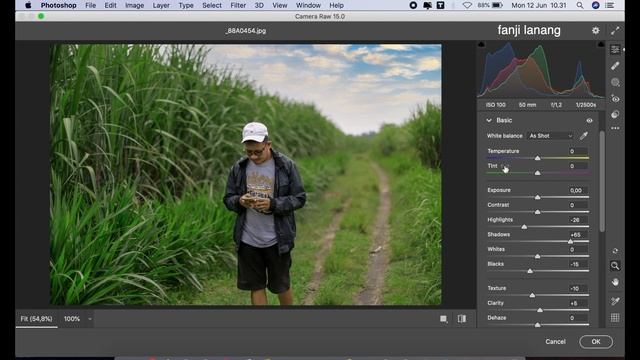This screenshot has height=360, width=640.
Task: Click the filmstrip toggle icon near before/after
Action: (444, 319)
